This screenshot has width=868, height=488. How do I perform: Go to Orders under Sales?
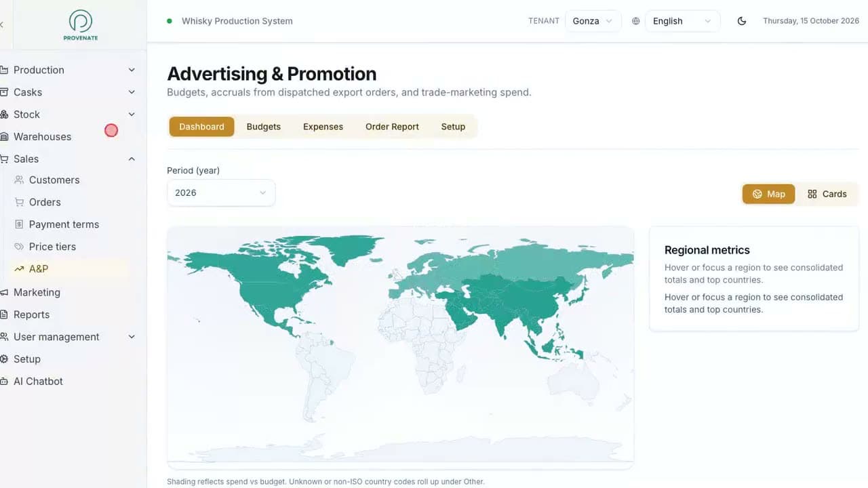[45, 202]
